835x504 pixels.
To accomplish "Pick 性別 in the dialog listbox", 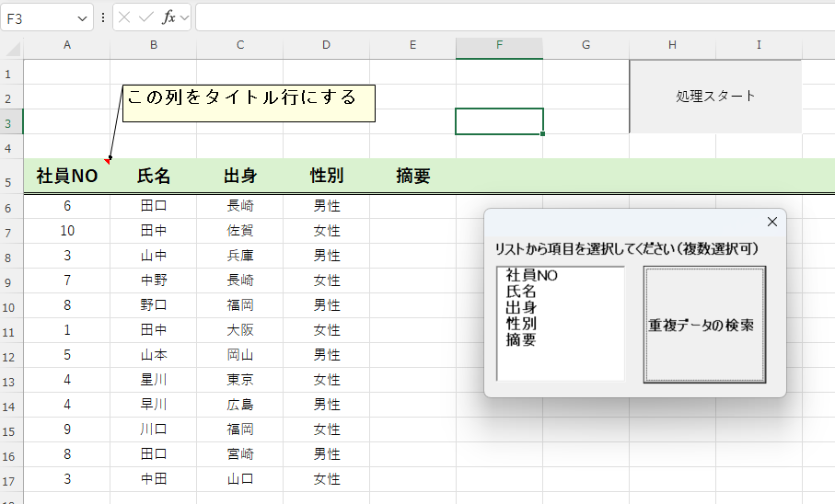I will tap(520, 324).
